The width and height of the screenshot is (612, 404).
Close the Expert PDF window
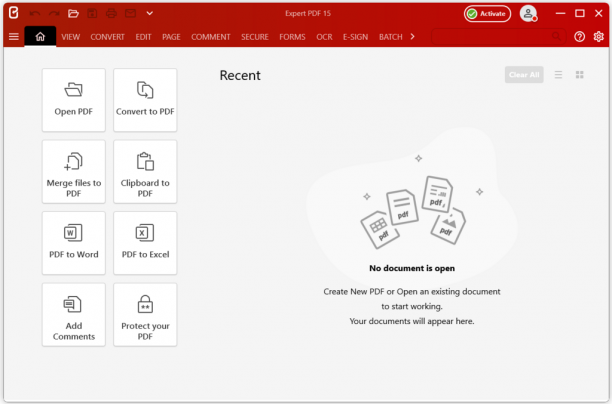click(599, 13)
